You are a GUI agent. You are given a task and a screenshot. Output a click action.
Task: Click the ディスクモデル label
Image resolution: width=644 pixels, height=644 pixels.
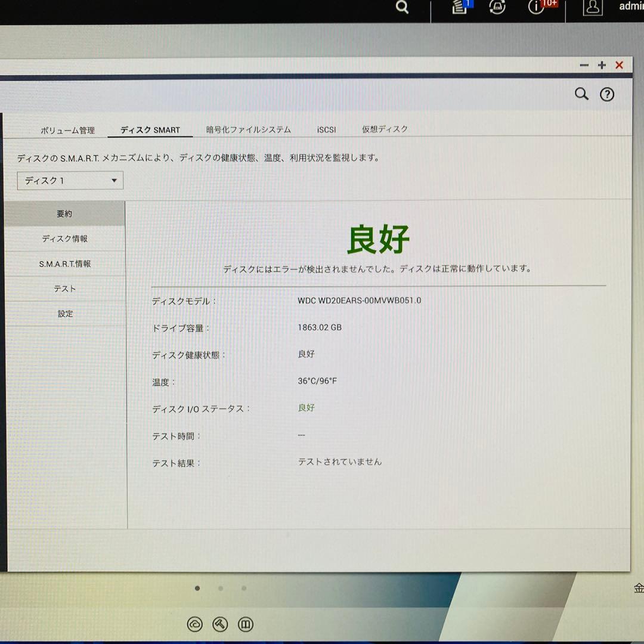[184, 302]
